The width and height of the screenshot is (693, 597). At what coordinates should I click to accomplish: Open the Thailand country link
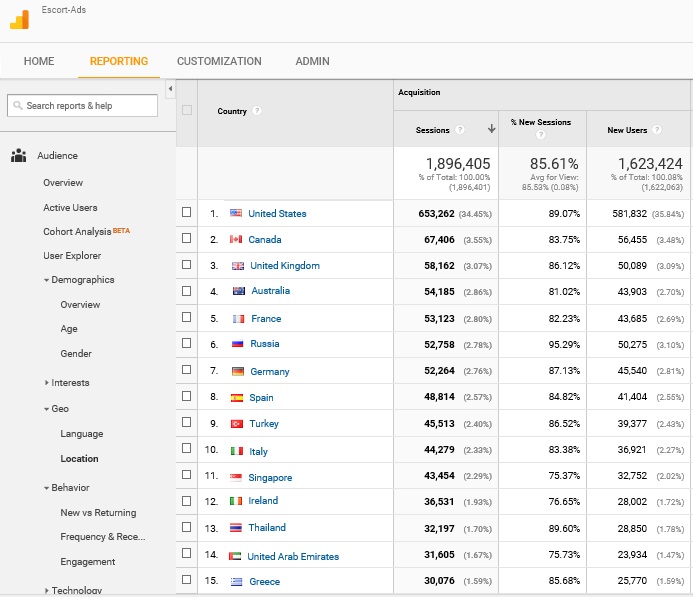tap(267, 527)
